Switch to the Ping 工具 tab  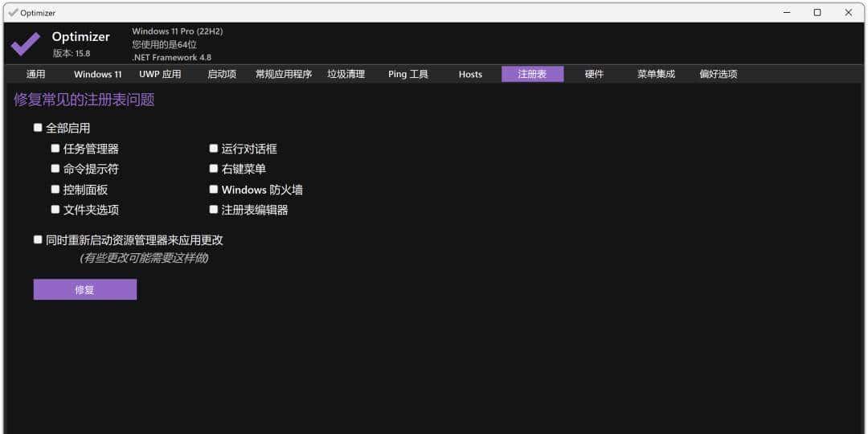pos(408,74)
